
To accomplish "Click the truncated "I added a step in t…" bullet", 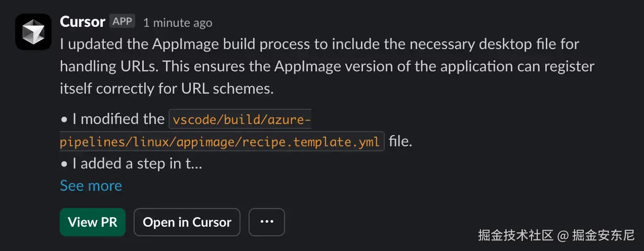I will click(137, 163).
